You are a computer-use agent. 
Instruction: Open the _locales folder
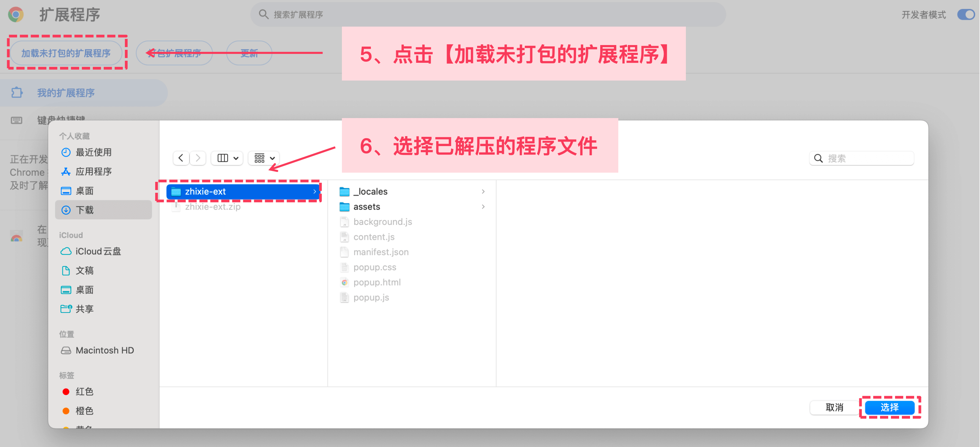pyautogui.click(x=412, y=191)
